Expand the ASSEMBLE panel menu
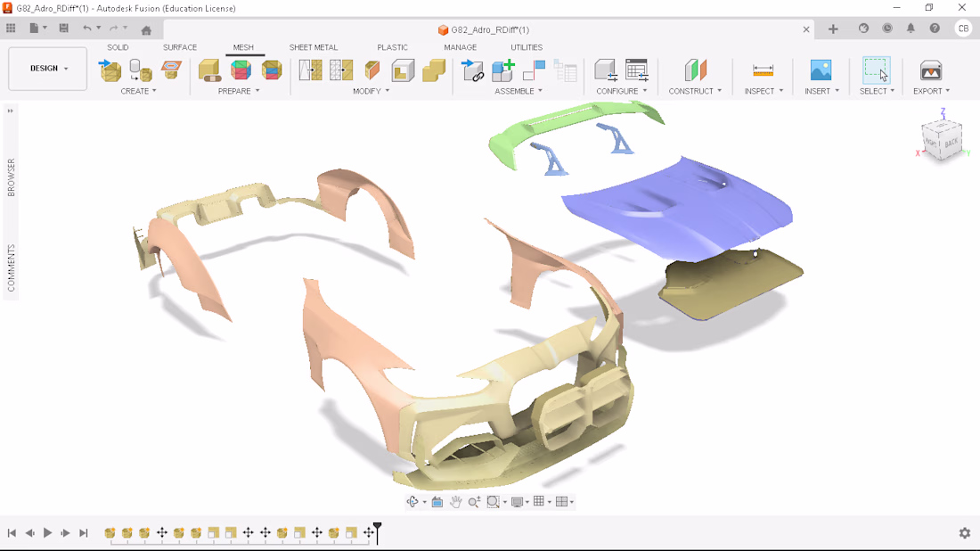980x551 pixels. [x=519, y=91]
